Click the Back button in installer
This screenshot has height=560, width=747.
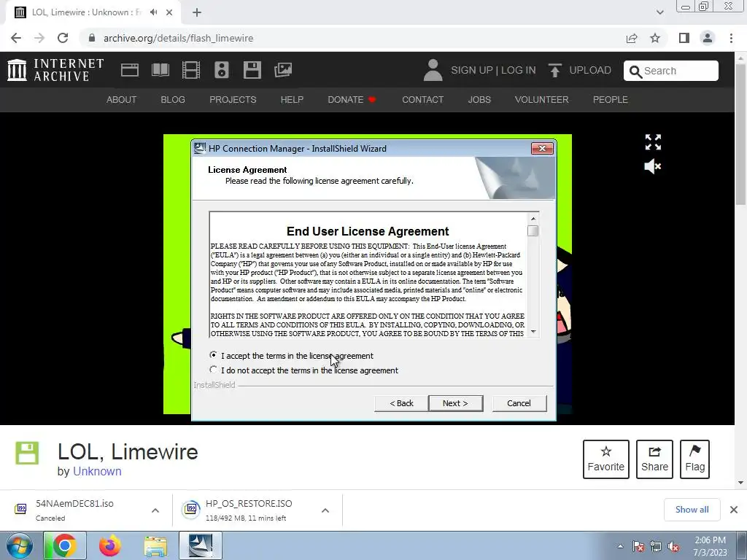(402, 403)
